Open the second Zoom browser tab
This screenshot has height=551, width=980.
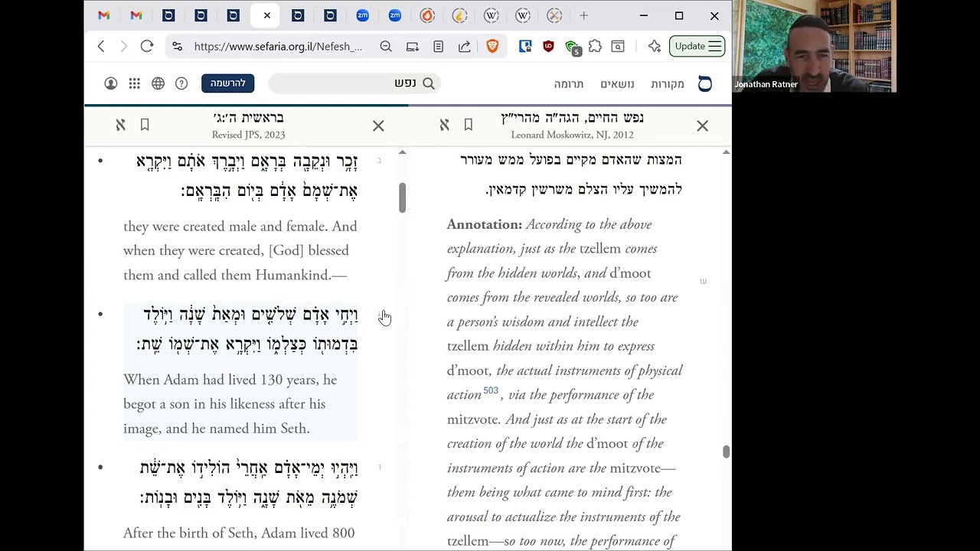[394, 15]
